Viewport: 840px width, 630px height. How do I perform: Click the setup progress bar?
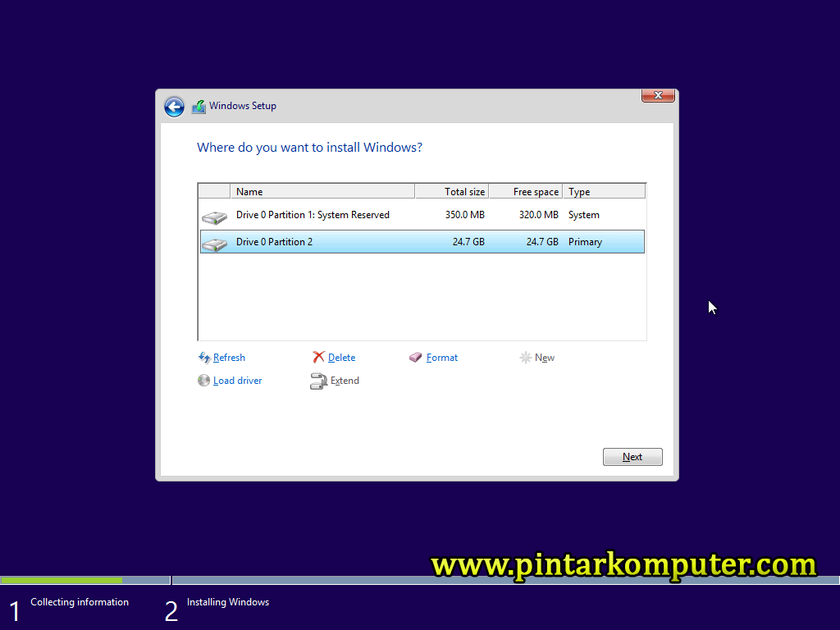coord(420,580)
